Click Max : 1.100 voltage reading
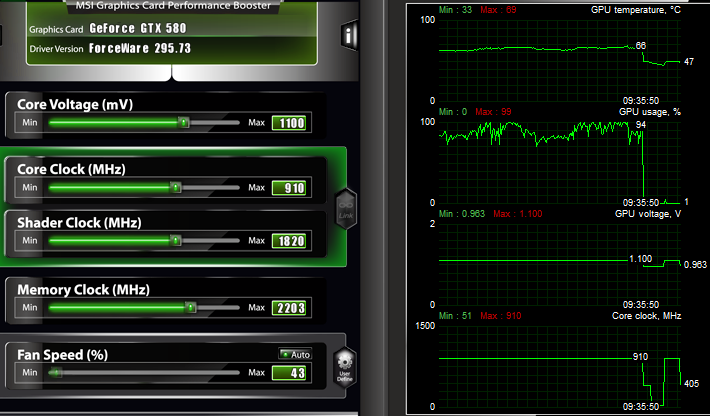 coord(518,214)
